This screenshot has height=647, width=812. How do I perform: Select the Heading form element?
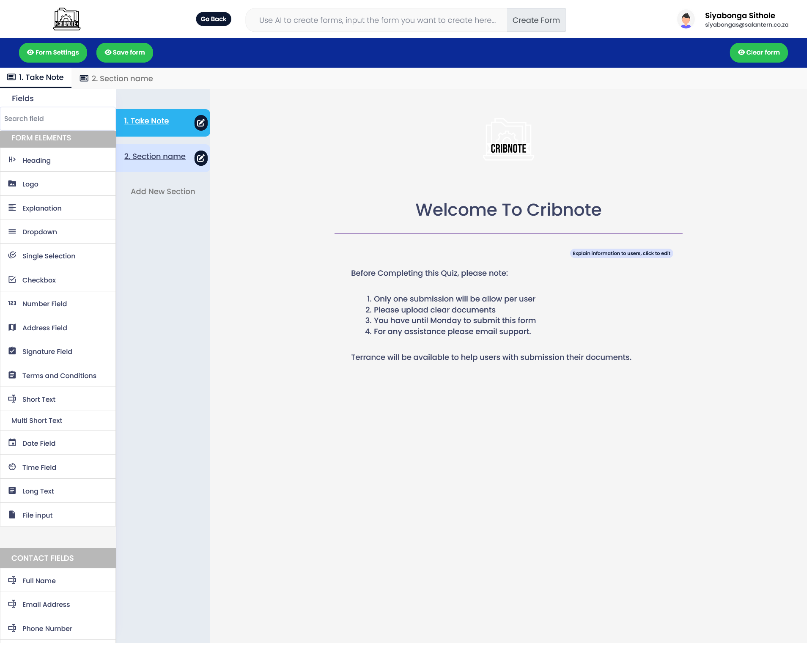pos(36,160)
